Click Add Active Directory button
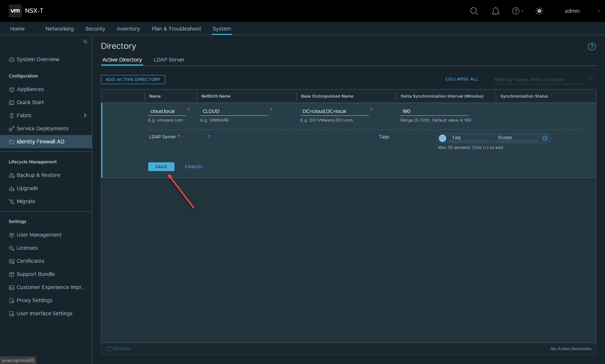This screenshot has height=364, width=605. (x=133, y=79)
